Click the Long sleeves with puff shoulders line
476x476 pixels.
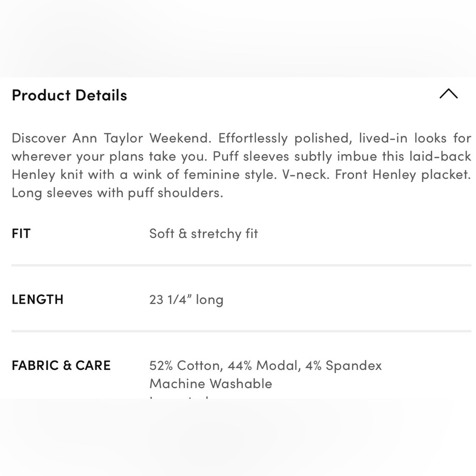point(118,193)
